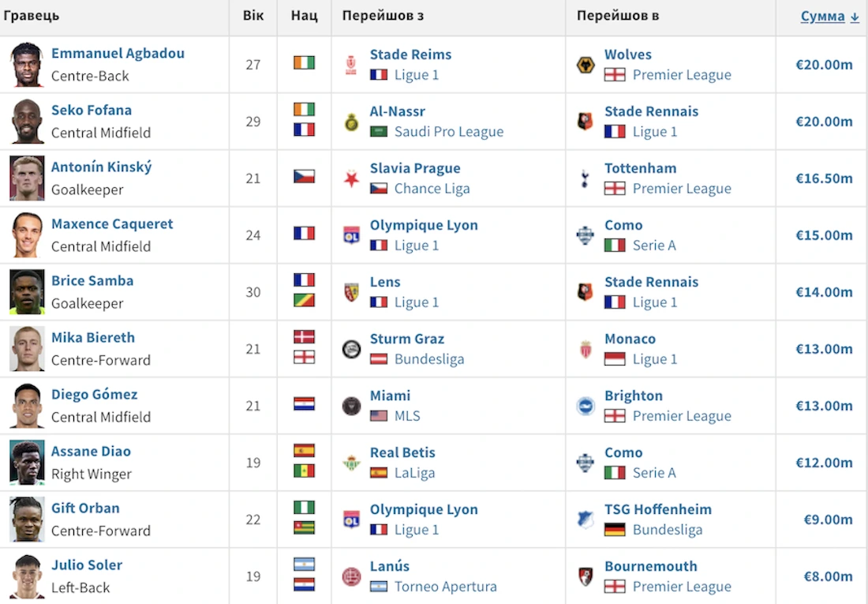Image resolution: width=868 pixels, height=604 pixels.
Task: Open Emmanuel Agbadou player profile link
Action: [118, 53]
